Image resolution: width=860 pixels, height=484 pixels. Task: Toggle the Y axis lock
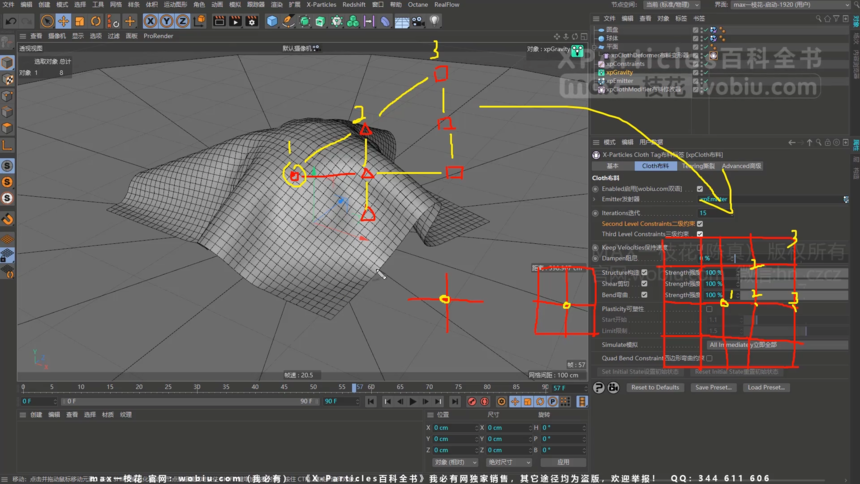(166, 21)
